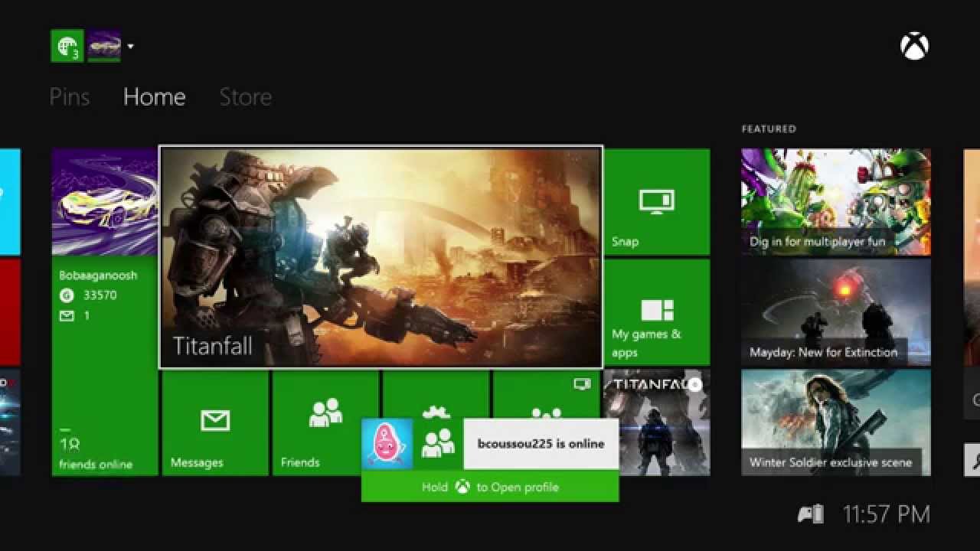Open the Bobaaganoosh profile car picture
Screen dimensions: 980x551
(105, 202)
